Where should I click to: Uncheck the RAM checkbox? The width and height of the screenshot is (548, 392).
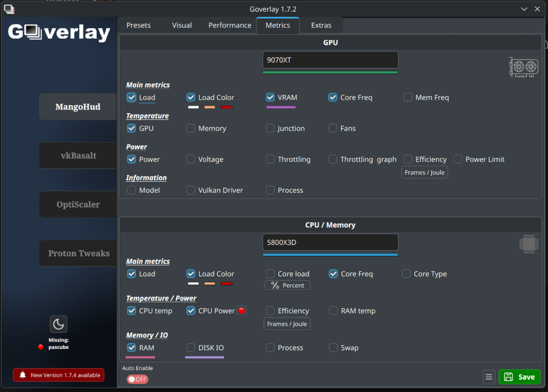(131, 348)
